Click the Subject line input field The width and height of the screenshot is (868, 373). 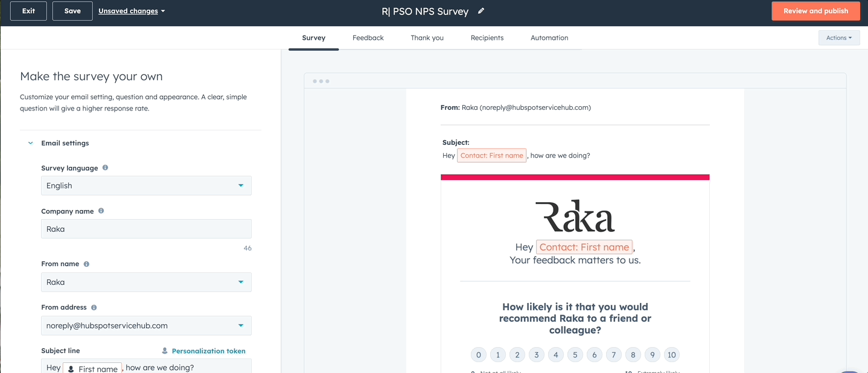point(146,366)
